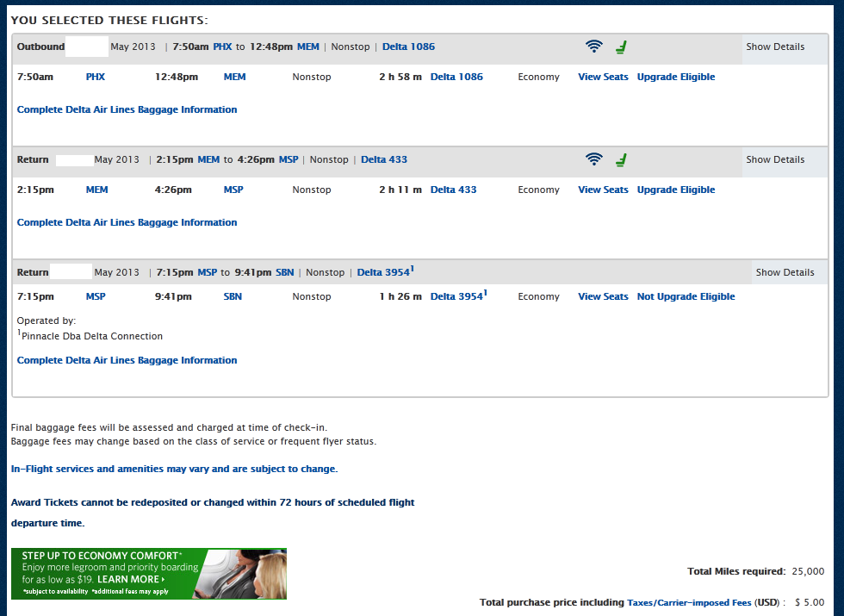Click the Wi-Fi icon on Delta 433 flight
Viewport: 844px width, 616px height.
(x=593, y=159)
